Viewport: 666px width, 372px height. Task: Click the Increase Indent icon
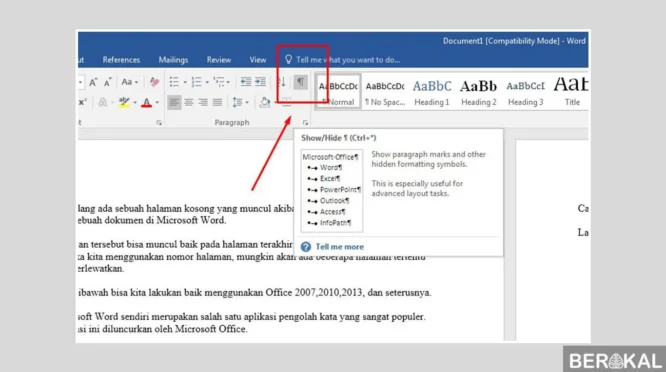(x=260, y=82)
